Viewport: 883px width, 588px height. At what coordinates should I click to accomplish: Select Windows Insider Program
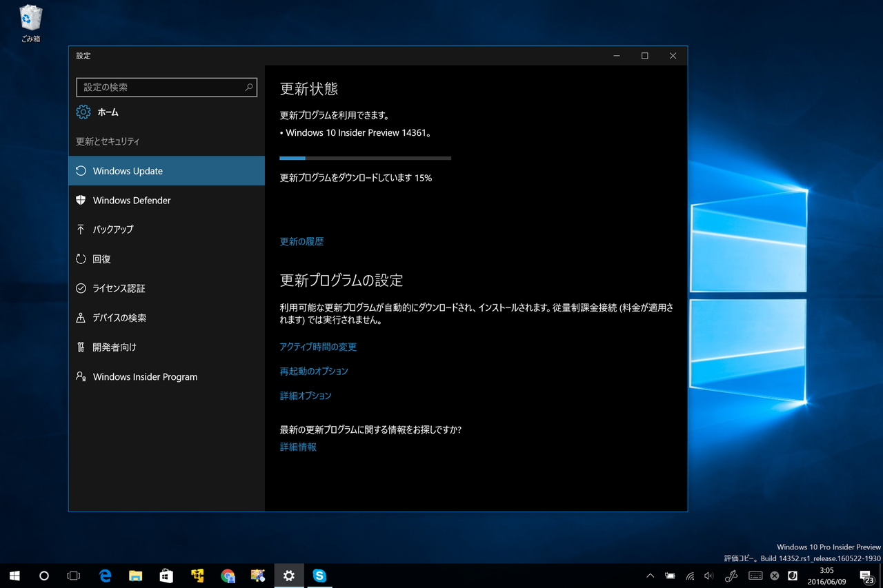coord(145,377)
